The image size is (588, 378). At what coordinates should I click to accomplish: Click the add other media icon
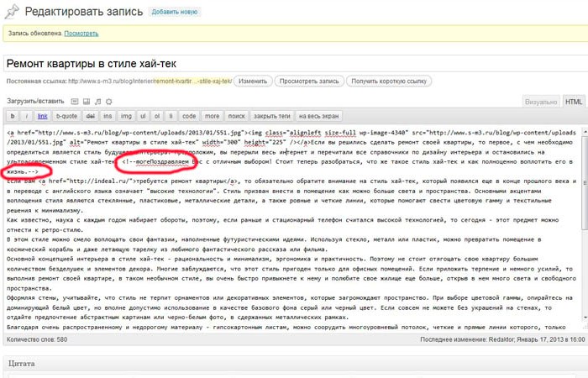pos(108,101)
